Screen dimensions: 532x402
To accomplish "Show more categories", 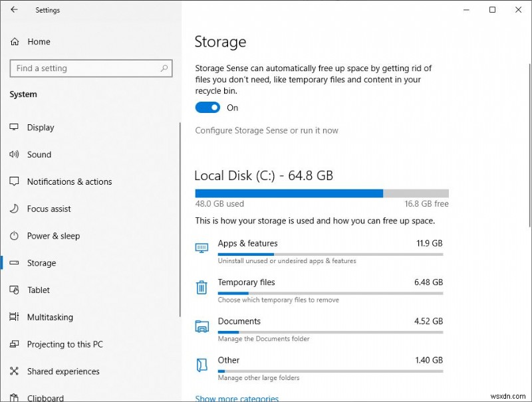I will click(237, 397).
